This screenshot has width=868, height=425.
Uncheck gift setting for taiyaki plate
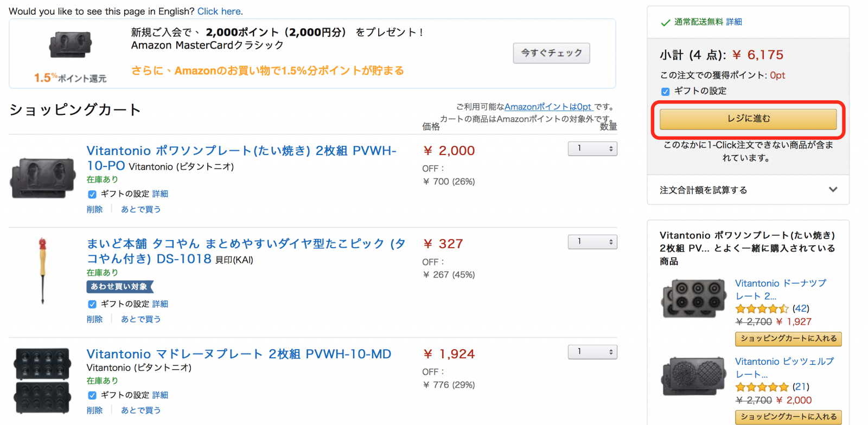point(92,194)
